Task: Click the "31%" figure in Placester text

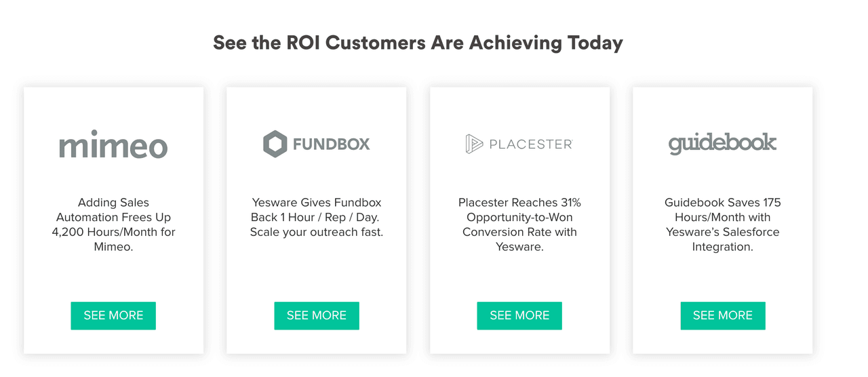Action: pyautogui.click(x=570, y=202)
